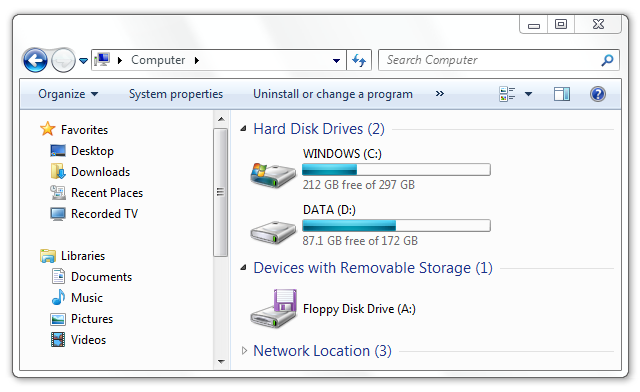Click the computer icon in address bar
The width and height of the screenshot is (640, 392).
point(102,60)
